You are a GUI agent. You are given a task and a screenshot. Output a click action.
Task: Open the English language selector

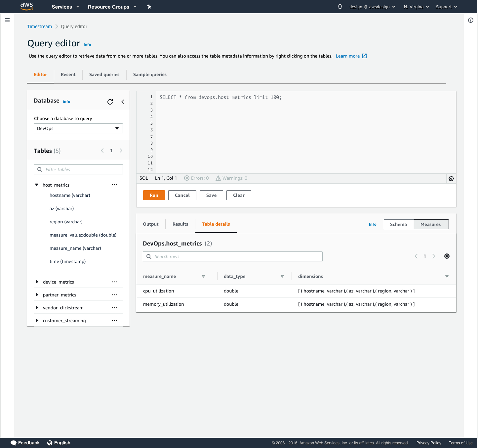coord(59,443)
